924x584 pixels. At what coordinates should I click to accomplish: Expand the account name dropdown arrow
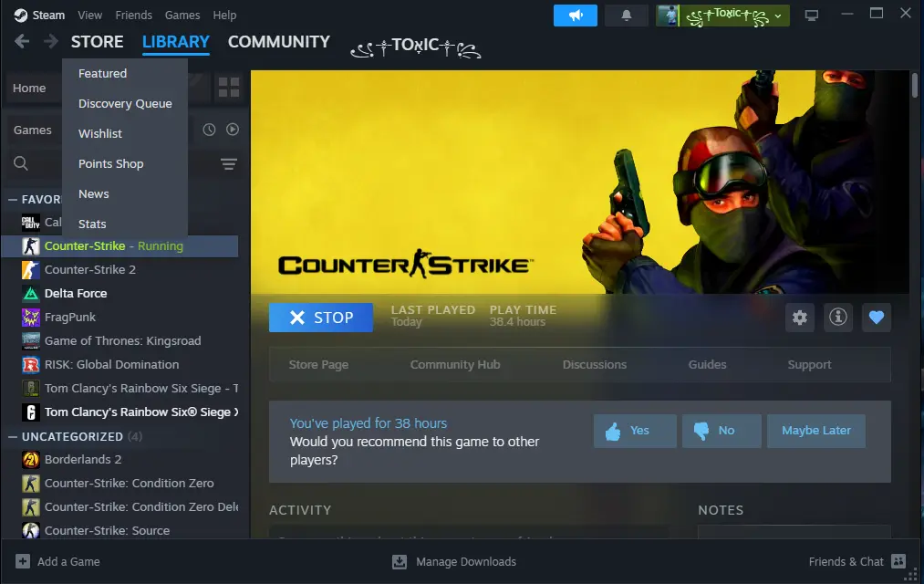click(778, 16)
